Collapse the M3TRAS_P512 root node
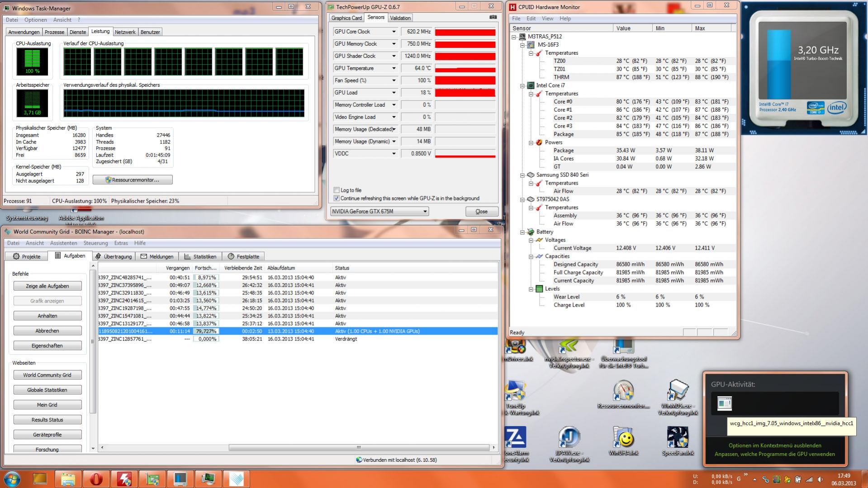The height and width of the screenshot is (488, 868). pos(514,37)
